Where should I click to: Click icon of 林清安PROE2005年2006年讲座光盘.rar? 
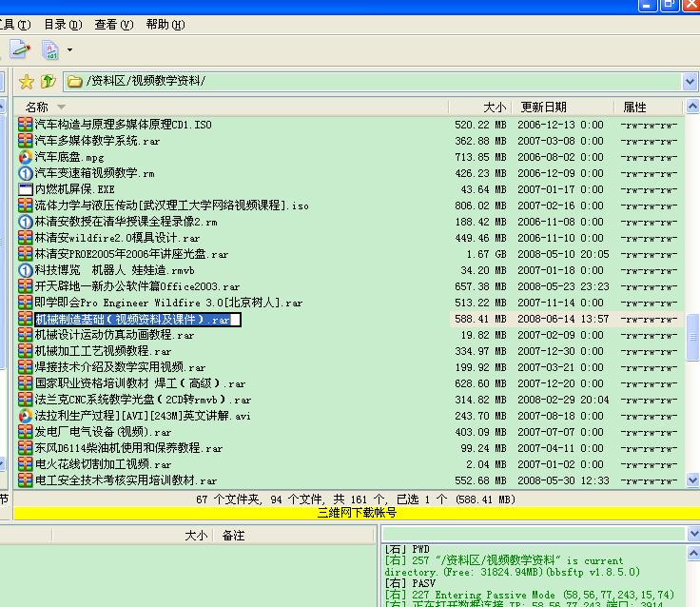coord(26,254)
